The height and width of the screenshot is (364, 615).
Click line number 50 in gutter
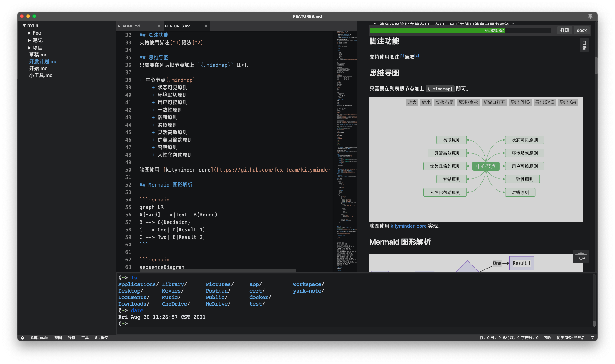pyautogui.click(x=128, y=170)
